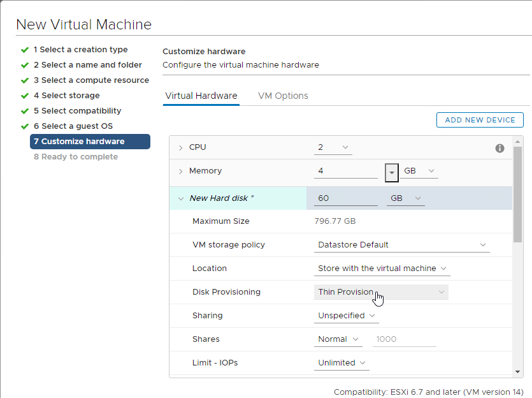Collapse the New Hard disk section
Screen dimensions: 532x398
point(180,198)
